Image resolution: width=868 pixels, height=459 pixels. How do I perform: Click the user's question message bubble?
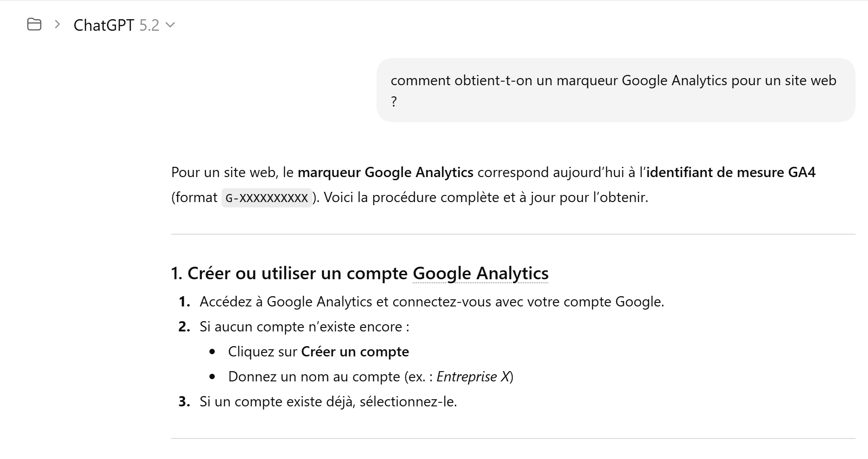click(x=615, y=90)
